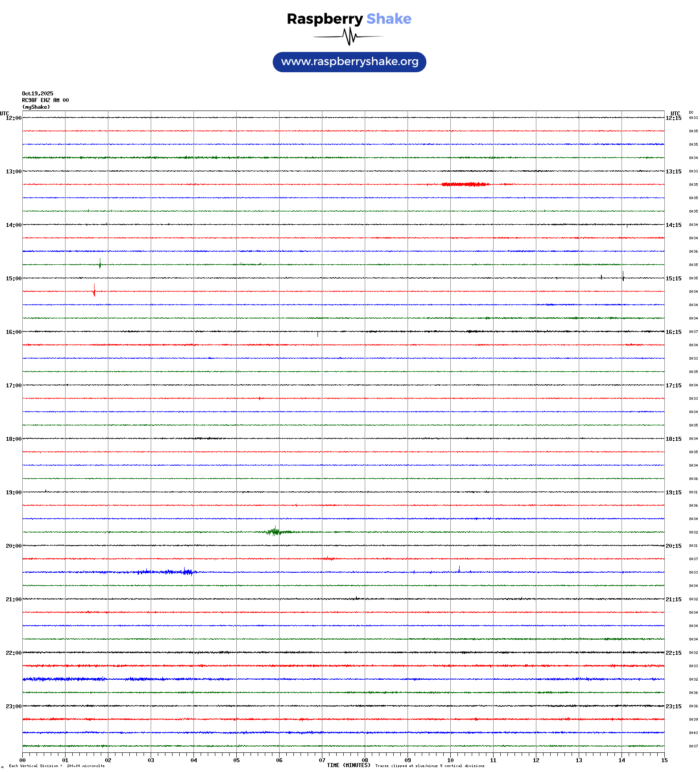Click the black spike near minute 14

[623, 277]
